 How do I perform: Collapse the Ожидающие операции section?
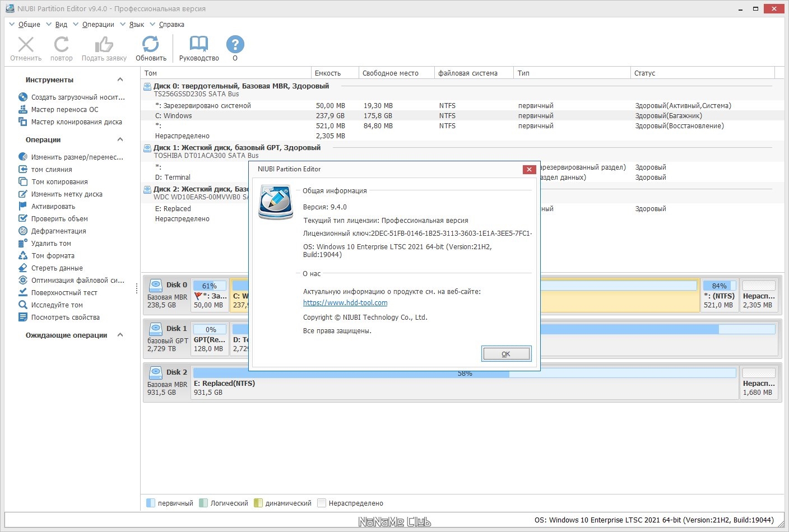click(120, 335)
